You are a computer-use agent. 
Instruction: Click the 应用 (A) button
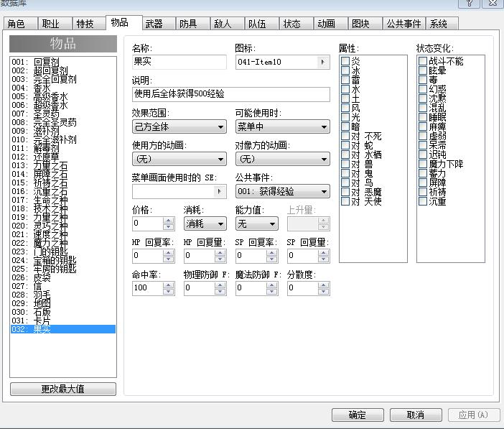474,415
